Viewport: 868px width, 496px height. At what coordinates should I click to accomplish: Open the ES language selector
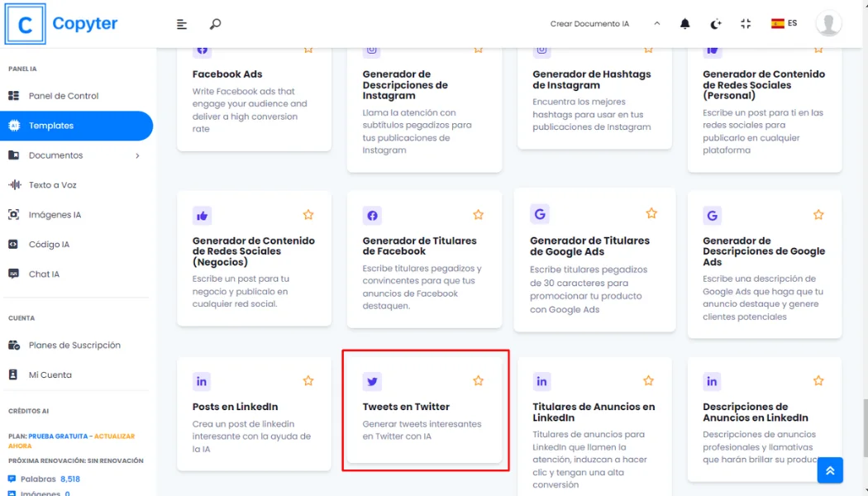coord(784,24)
